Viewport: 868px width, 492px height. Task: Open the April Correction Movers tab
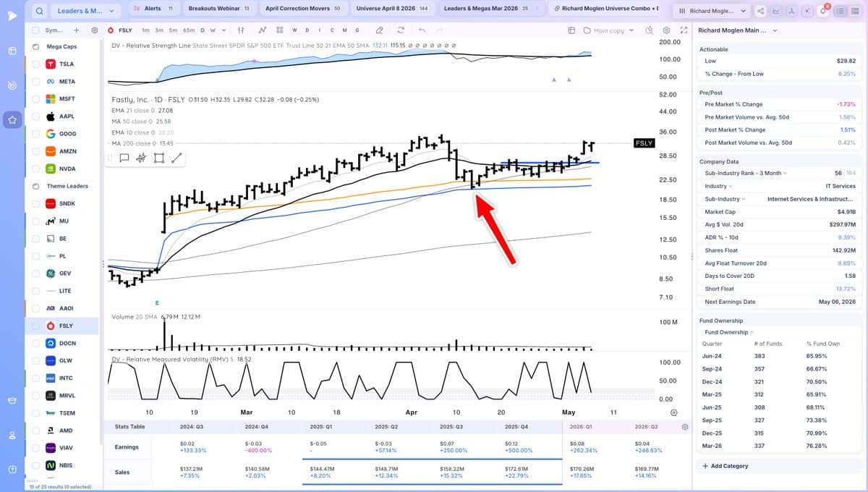[302, 9]
